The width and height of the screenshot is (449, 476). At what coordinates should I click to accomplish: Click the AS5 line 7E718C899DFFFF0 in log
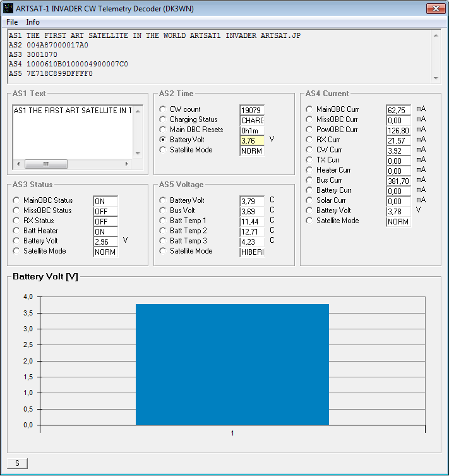pyautogui.click(x=51, y=73)
